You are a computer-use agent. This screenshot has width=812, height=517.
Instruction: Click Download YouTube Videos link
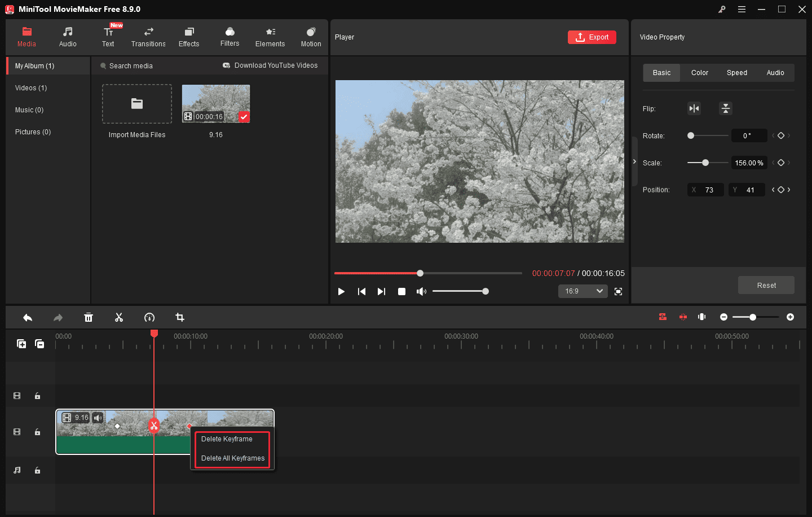tap(270, 65)
